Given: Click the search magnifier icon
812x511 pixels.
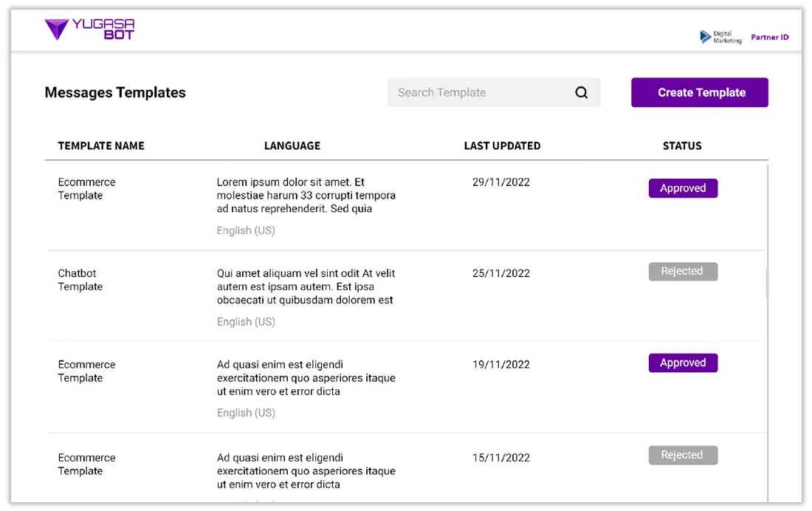Looking at the screenshot, I should pyautogui.click(x=582, y=93).
